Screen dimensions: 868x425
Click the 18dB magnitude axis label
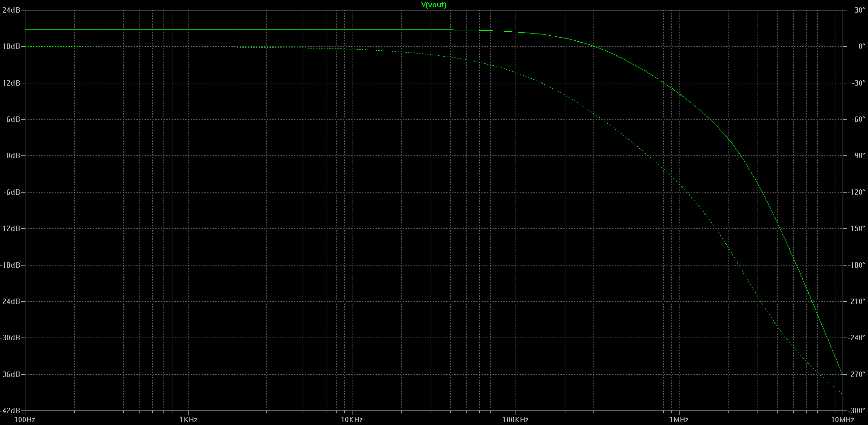click(x=11, y=46)
